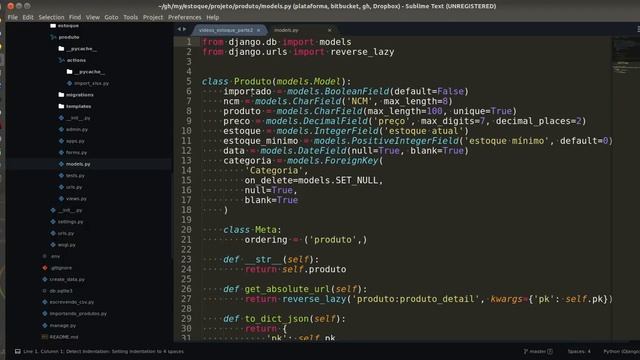Switch to the videos_estoque_parte2 tab
The image size is (640, 360).
[x=226, y=30]
